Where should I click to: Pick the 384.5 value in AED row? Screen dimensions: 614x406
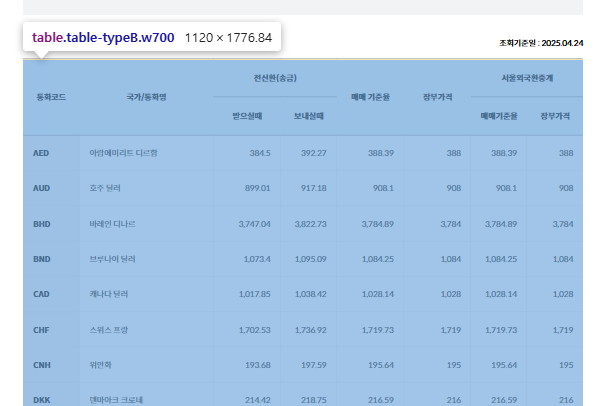coord(260,153)
